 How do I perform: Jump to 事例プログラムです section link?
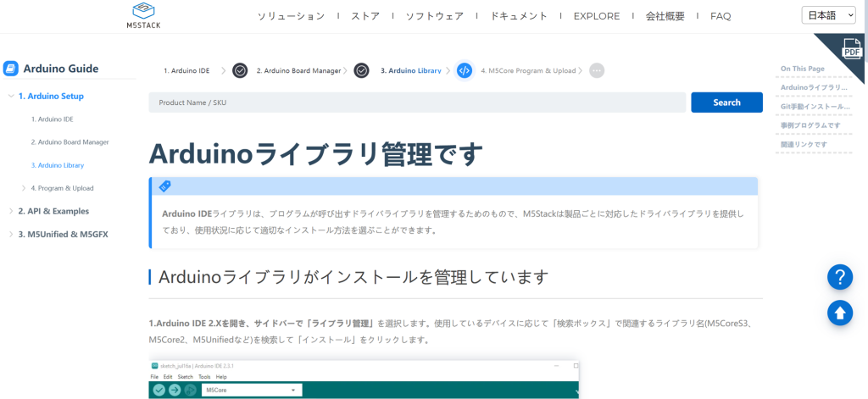pos(810,125)
